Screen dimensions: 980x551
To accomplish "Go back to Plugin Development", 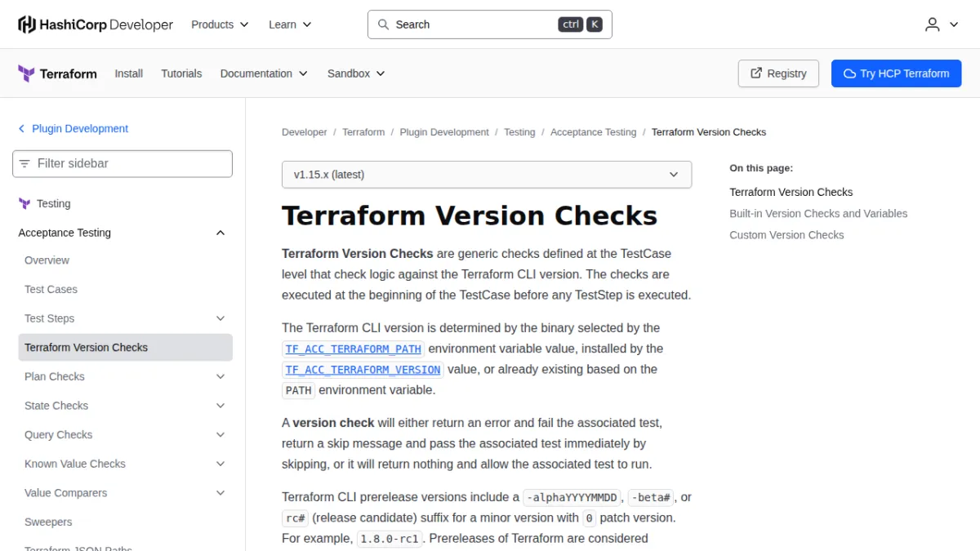I will pyautogui.click(x=80, y=129).
